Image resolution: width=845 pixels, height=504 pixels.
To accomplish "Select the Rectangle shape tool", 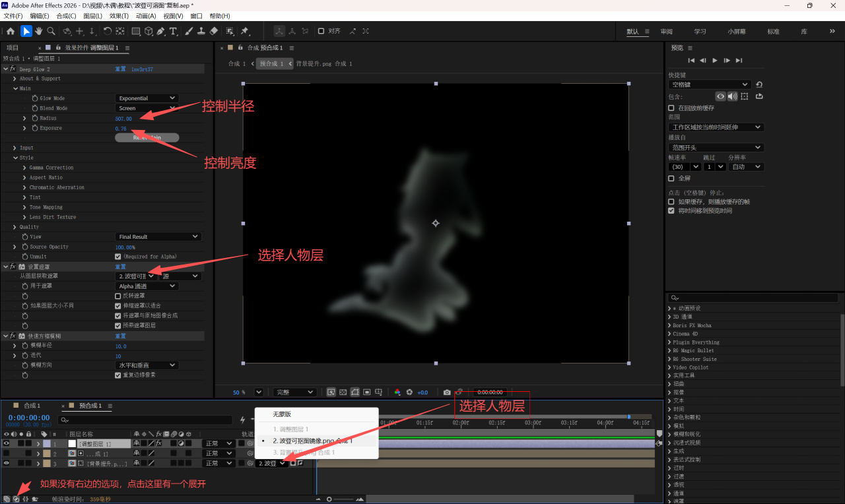I will [x=136, y=31].
